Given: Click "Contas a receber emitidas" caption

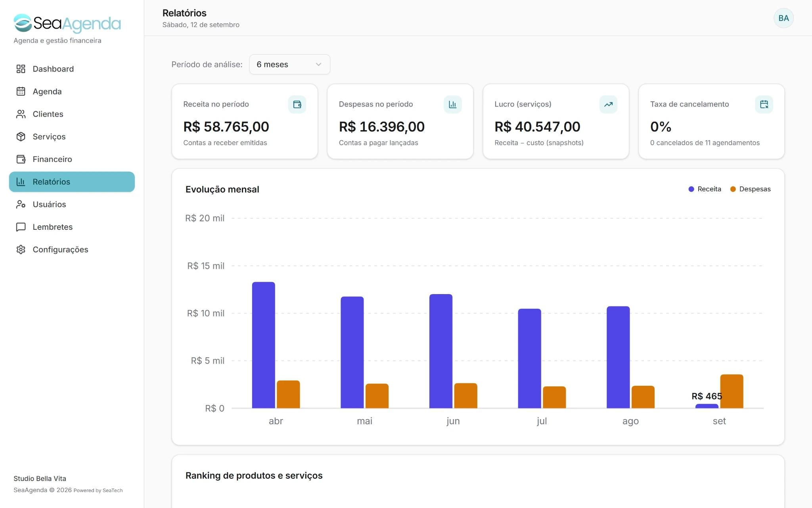Looking at the screenshot, I should (x=225, y=143).
